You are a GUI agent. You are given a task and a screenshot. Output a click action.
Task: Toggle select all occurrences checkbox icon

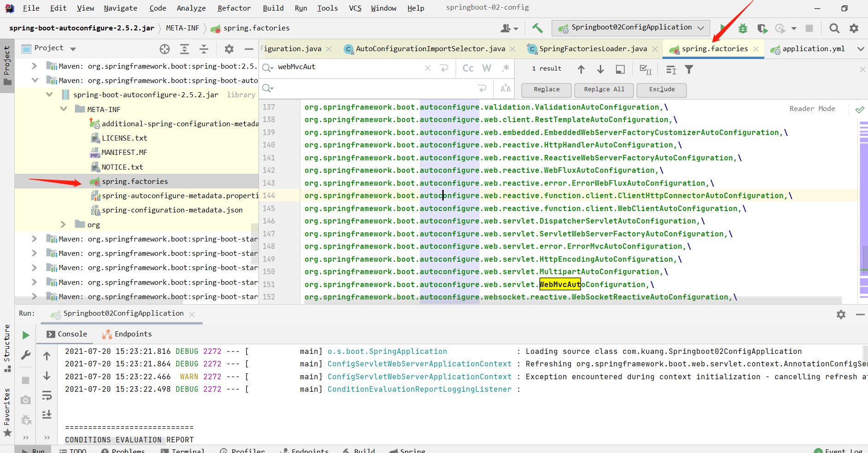tap(645, 69)
